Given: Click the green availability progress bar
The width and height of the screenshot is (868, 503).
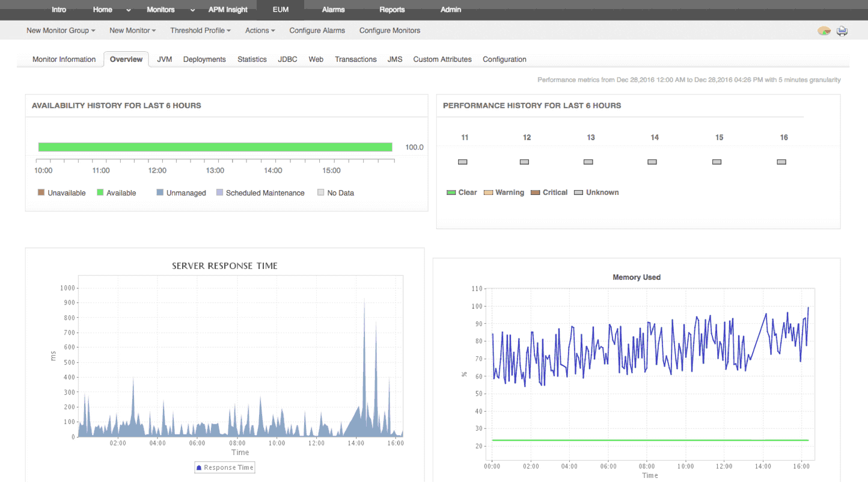Looking at the screenshot, I should click(215, 146).
